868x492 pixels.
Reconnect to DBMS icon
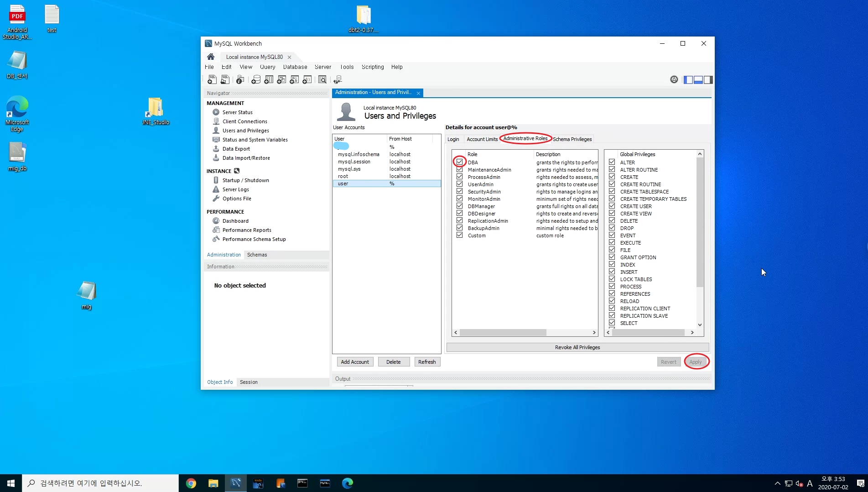(338, 79)
